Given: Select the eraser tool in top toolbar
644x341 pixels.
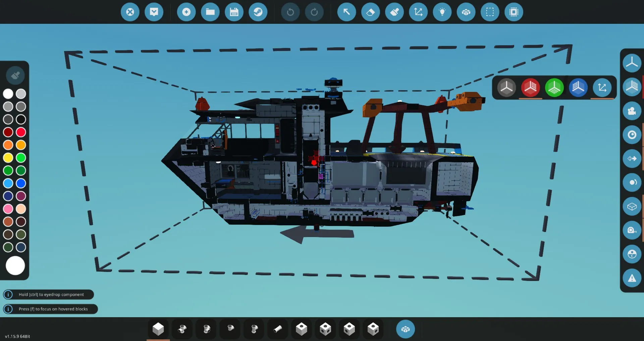Looking at the screenshot, I should (x=370, y=12).
